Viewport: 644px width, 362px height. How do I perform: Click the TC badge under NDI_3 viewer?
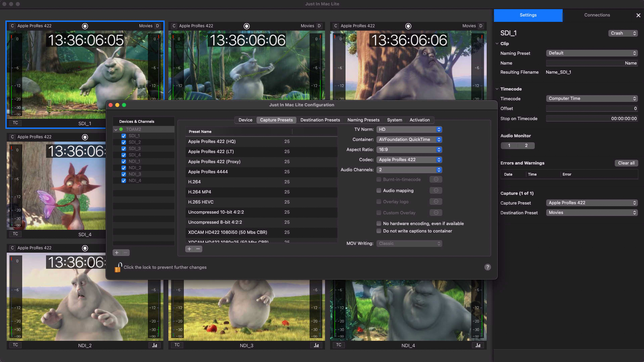(177, 345)
